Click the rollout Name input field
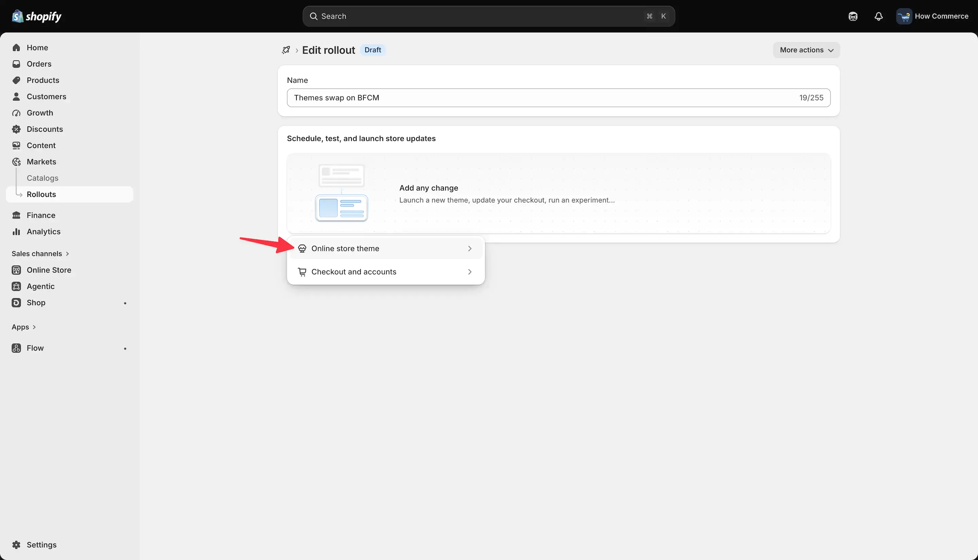978x560 pixels. (x=558, y=98)
